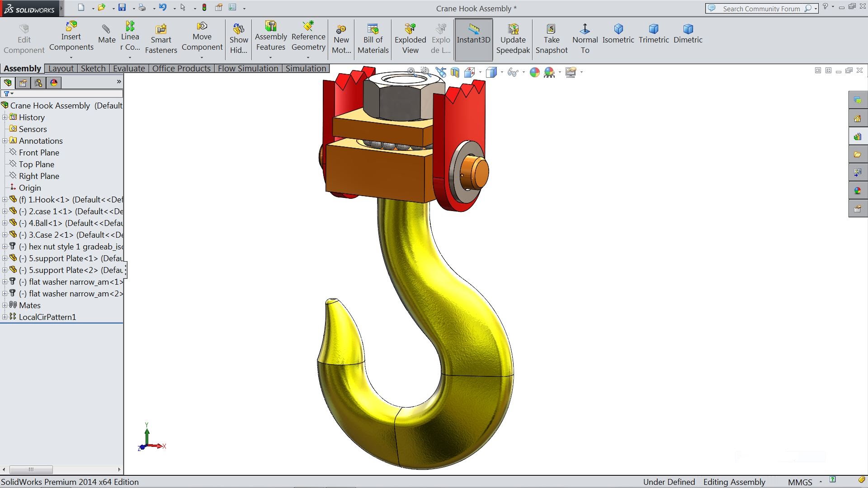Open Assembly Features dropdown arrow
This screenshot has width=868, height=488.
pos(270,57)
